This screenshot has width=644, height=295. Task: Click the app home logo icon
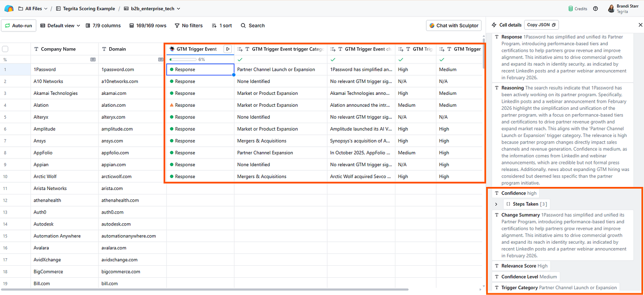click(8, 8)
